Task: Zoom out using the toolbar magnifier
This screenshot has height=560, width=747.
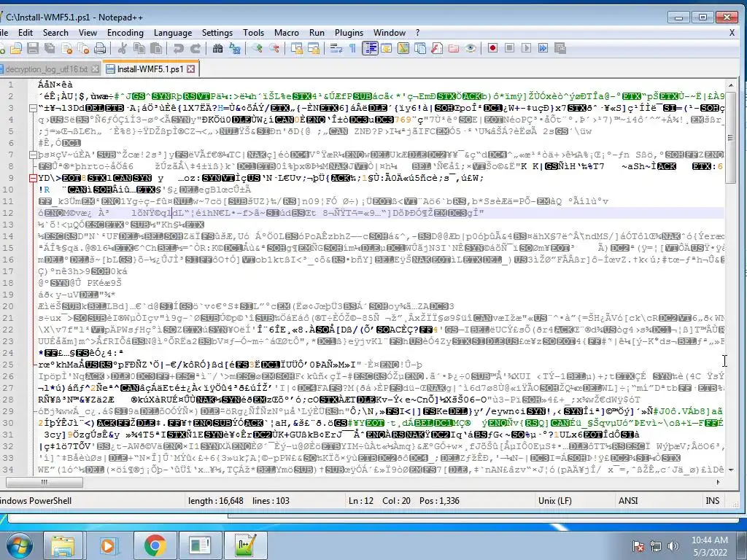Action: 274,48
